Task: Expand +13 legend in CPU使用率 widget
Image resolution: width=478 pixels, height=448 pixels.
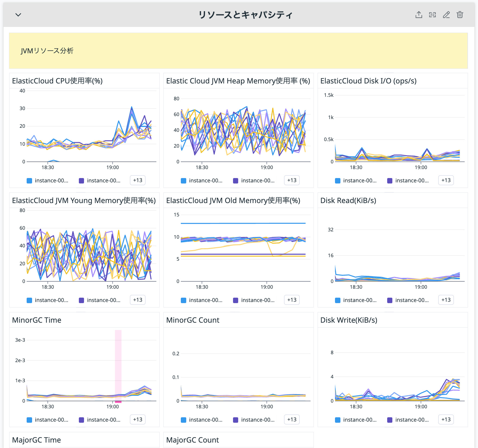Action: tap(138, 180)
